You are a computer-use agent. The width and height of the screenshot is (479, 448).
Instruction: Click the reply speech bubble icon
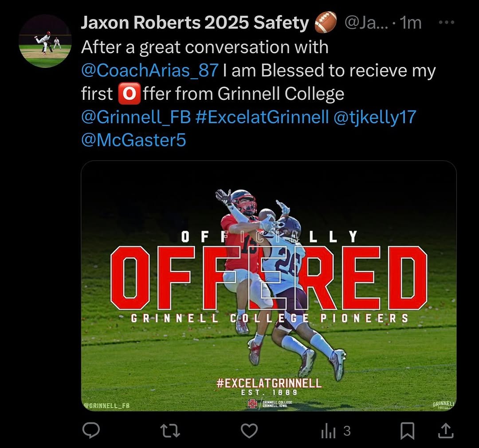[91, 431]
